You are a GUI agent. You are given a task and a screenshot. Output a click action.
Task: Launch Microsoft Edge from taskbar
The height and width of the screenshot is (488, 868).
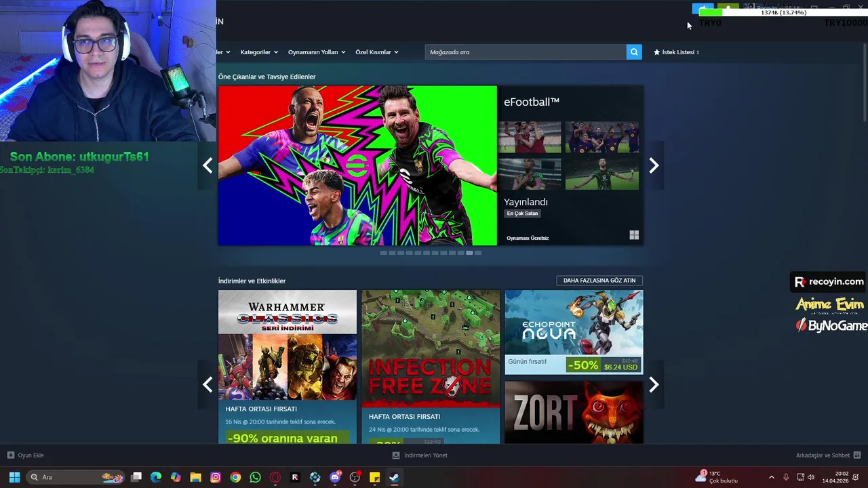[x=156, y=477]
